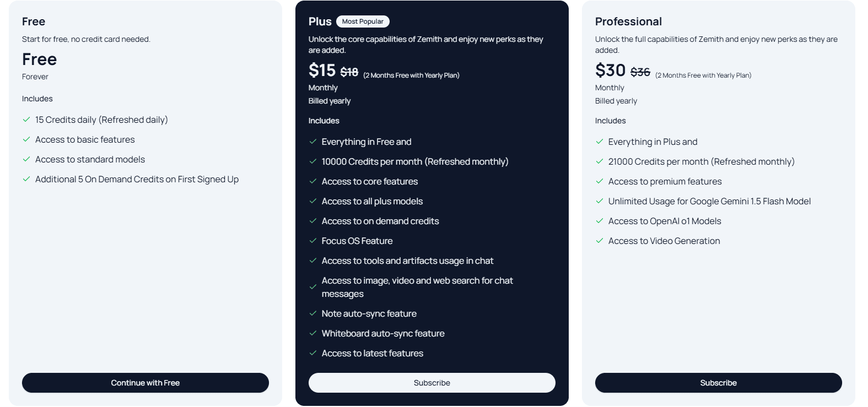868x407 pixels.
Task: Click Unlimited Usage for Google Gemini text
Action: click(709, 201)
